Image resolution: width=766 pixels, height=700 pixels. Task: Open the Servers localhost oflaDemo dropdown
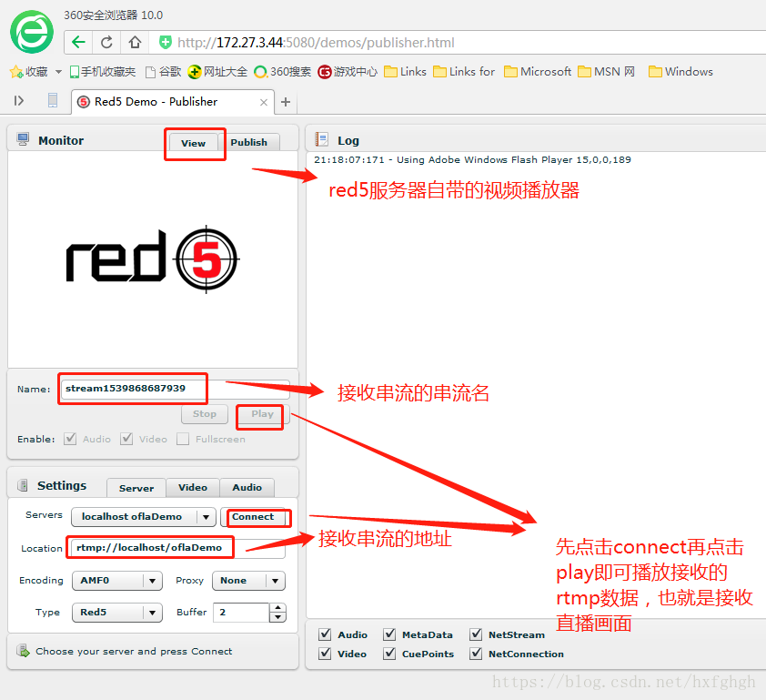(144, 517)
